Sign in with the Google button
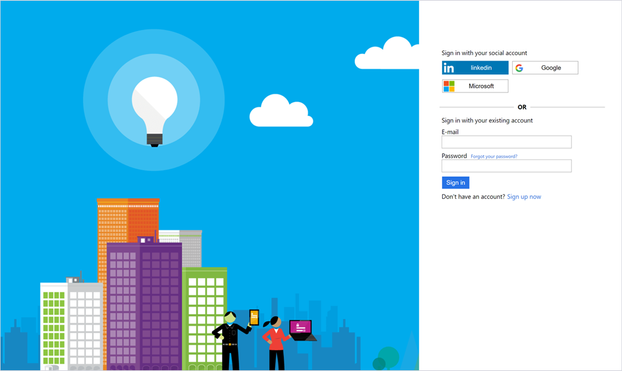This screenshot has height=371, width=622. pyautogui.click(x=545, y=68)
